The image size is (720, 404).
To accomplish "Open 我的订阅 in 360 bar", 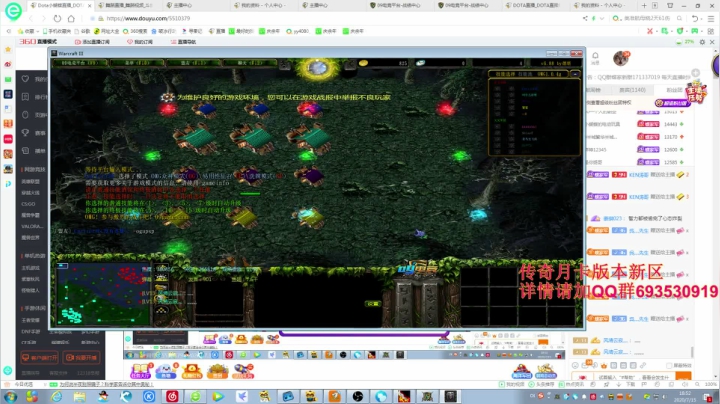I will pos(140,42).
